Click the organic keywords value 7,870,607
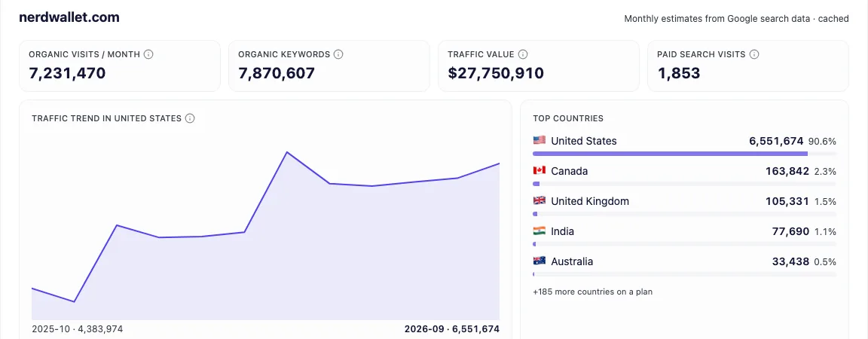Viewport: 868px width, 339px height. click(x=277, y=73)
